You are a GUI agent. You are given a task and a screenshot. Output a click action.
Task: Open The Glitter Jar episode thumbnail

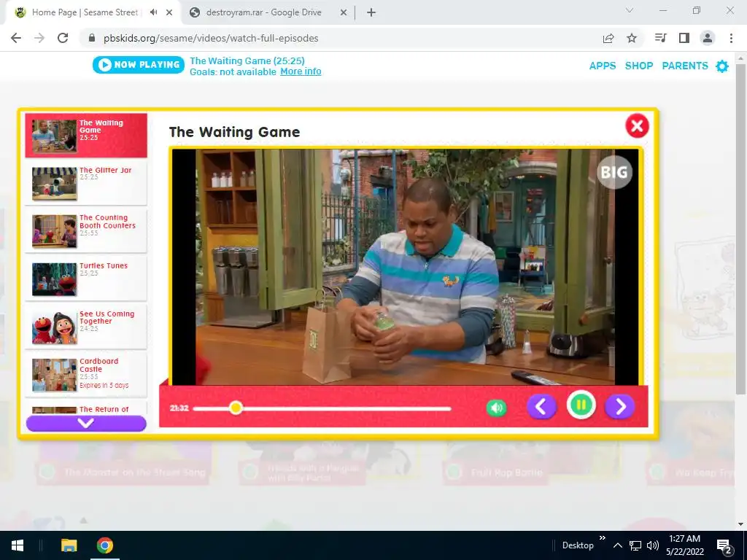[54, 183]
